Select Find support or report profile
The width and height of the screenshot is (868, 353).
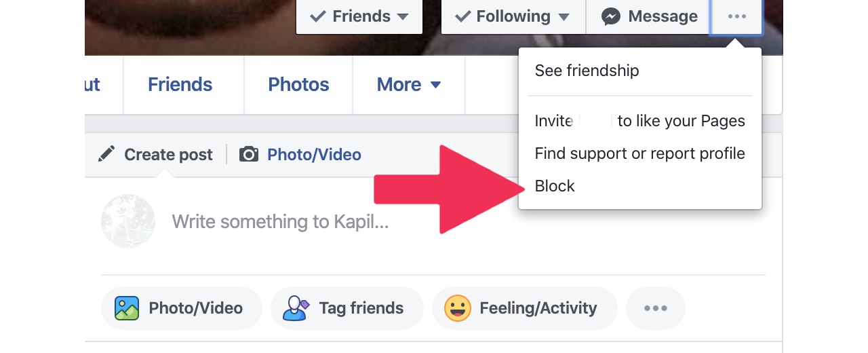click(639, 153)
